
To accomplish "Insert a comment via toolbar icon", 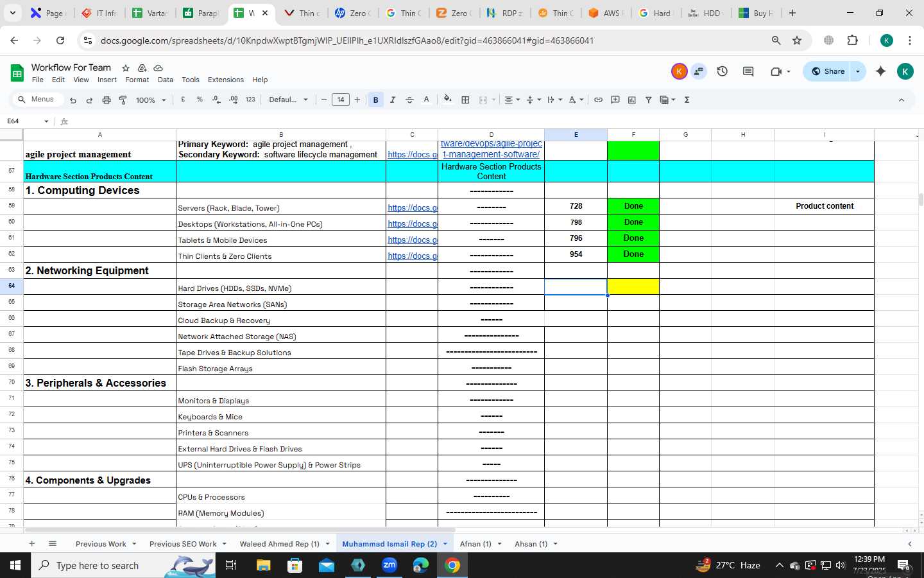I will tap(615, 100).
